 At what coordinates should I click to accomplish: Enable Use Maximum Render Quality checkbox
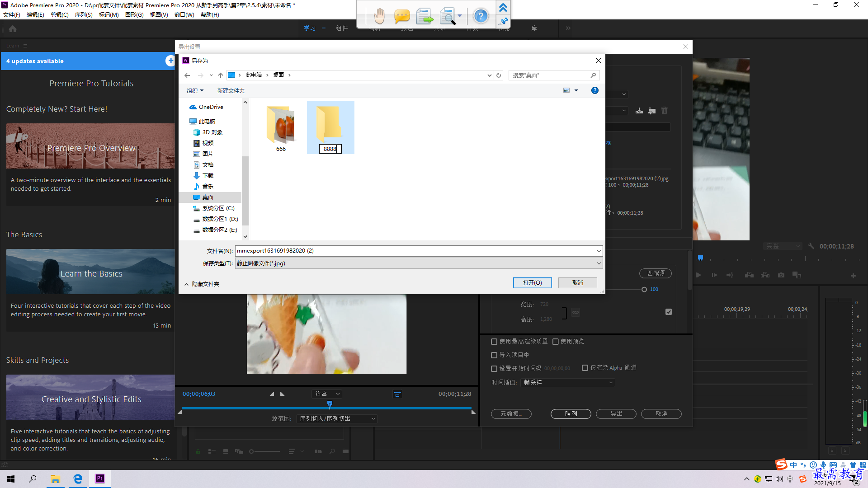494,342
